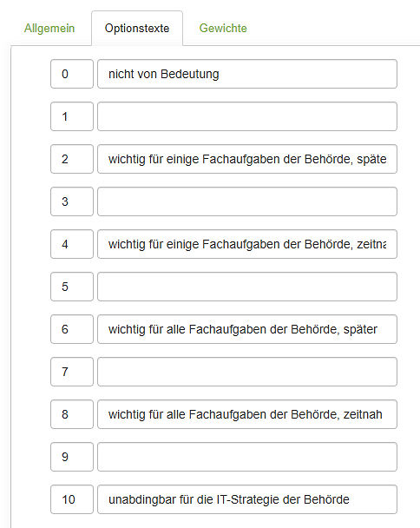Switch to the Allgemein tab

coord(49,29)
